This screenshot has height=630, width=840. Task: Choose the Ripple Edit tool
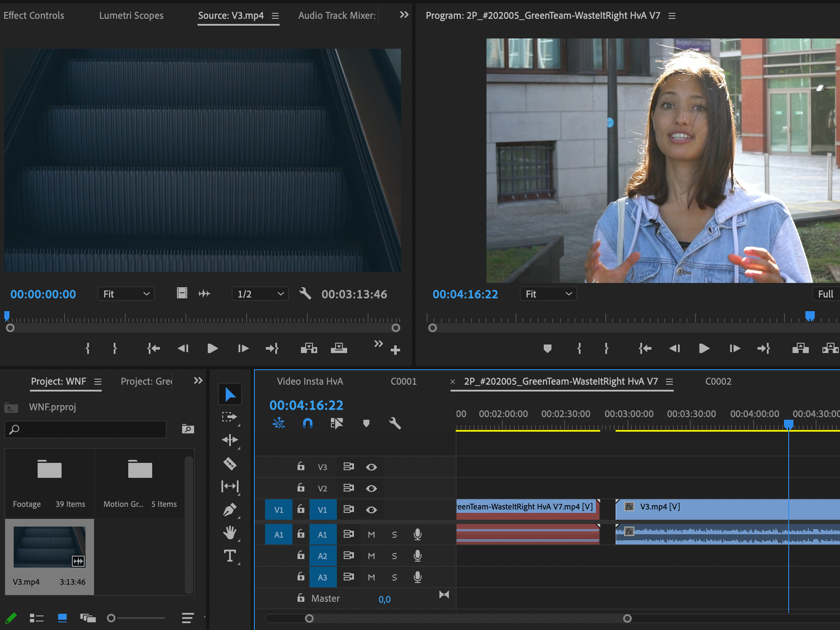click(230, 440)
